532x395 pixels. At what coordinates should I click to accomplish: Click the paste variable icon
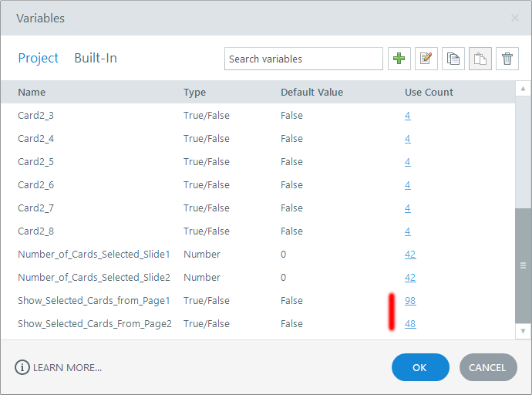(x=480, y=59)
